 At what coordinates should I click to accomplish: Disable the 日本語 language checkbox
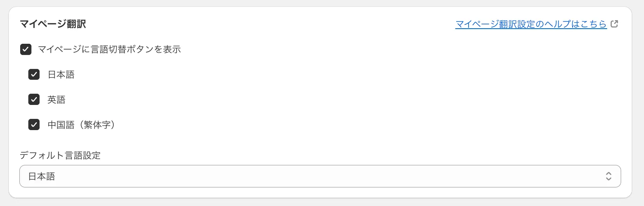point(34,74)
